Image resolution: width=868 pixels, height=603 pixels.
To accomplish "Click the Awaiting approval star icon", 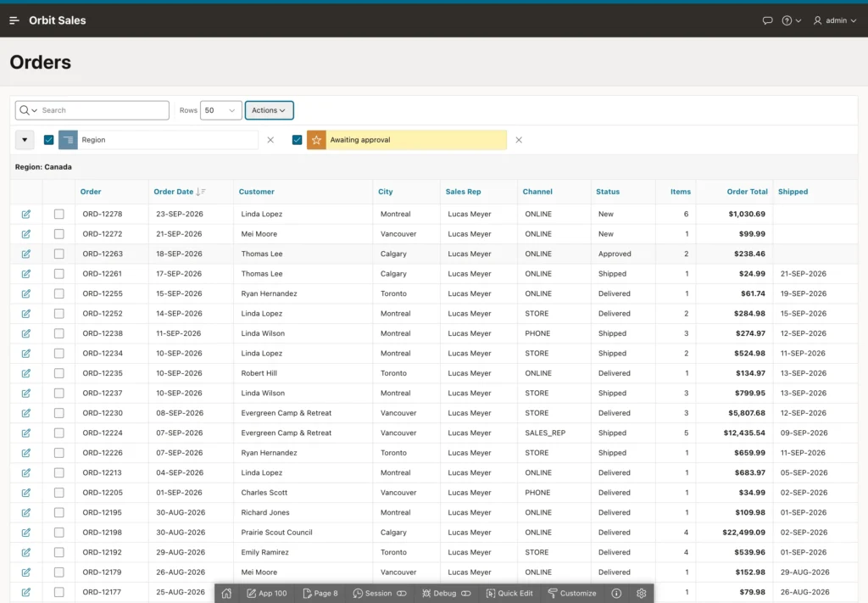I will (x=316, y=140).
